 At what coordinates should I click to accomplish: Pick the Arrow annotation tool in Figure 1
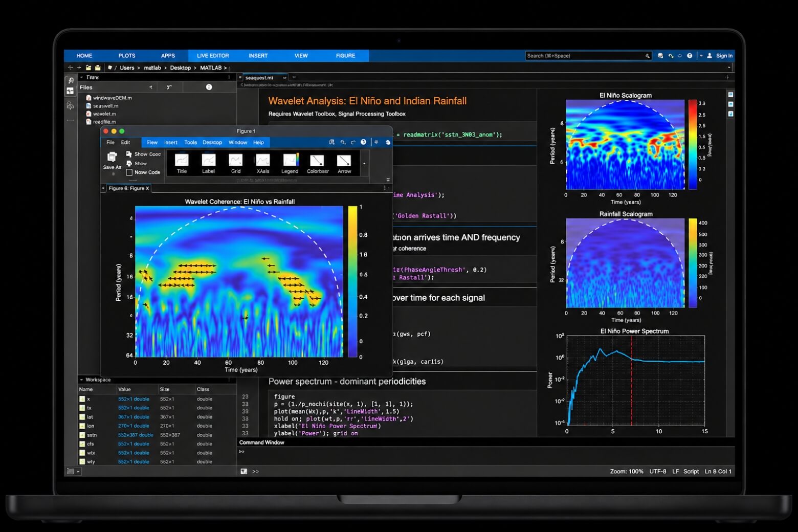344,164
